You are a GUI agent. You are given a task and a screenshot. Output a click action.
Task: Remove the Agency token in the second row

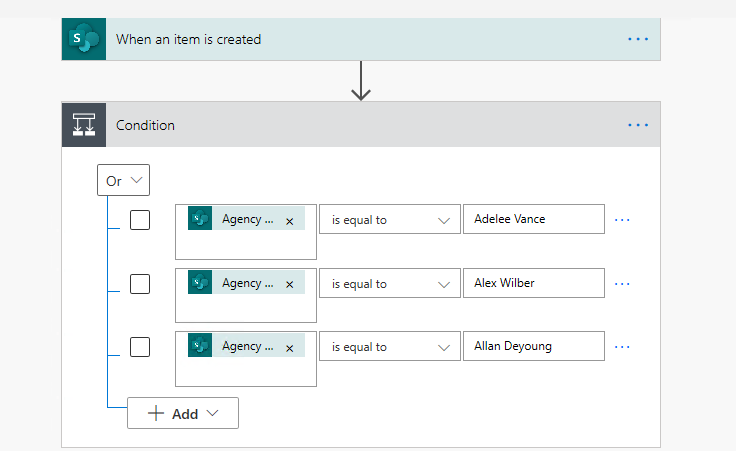[290, 285]
